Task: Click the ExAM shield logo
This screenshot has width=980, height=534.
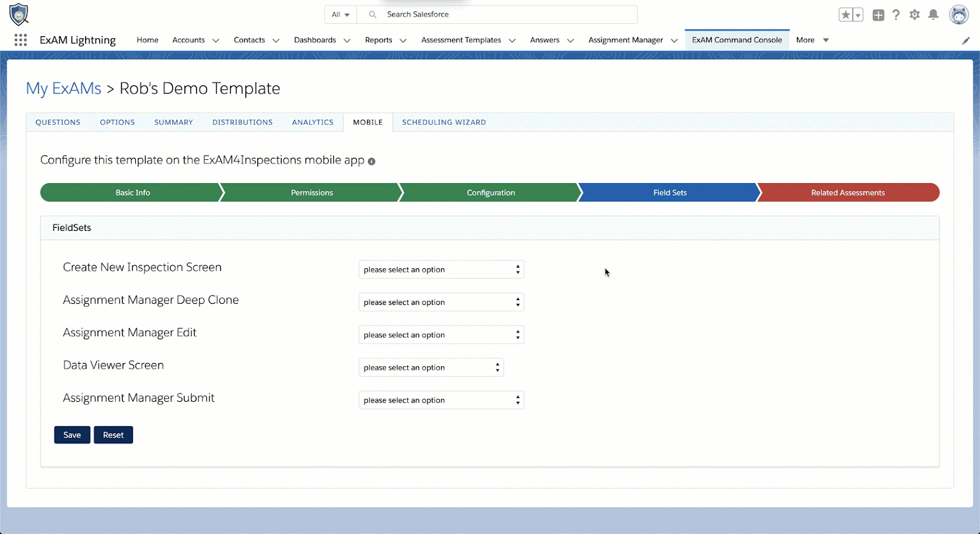Action: (19, 14)
